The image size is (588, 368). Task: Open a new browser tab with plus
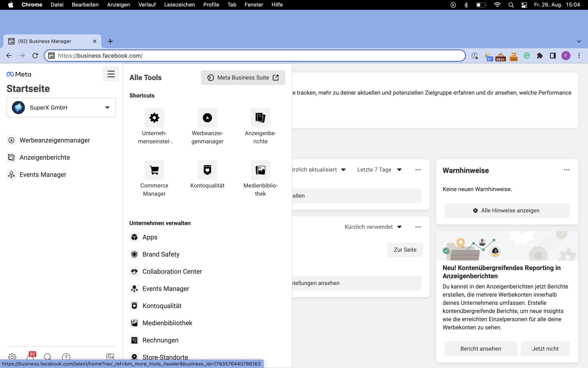click(x=110, y=41)
